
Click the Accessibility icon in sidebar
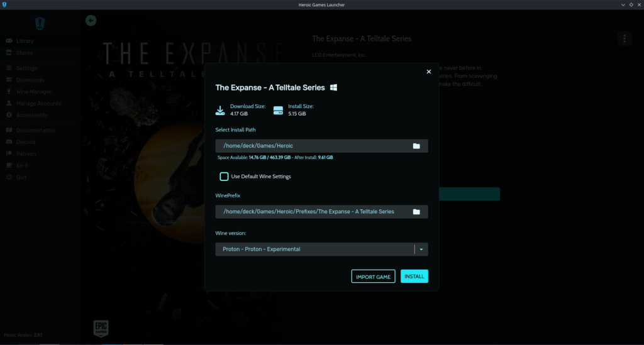[x=9, y=115]
